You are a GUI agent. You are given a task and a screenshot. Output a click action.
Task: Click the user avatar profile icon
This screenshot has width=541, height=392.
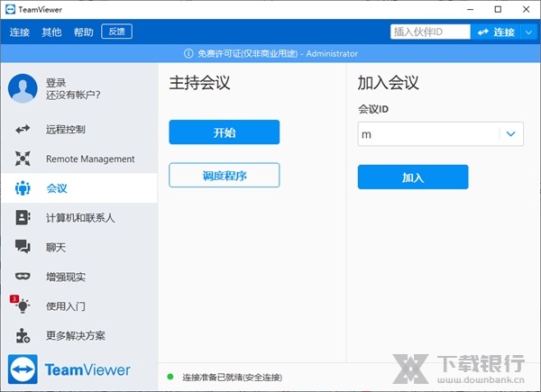tap(23, 88)
